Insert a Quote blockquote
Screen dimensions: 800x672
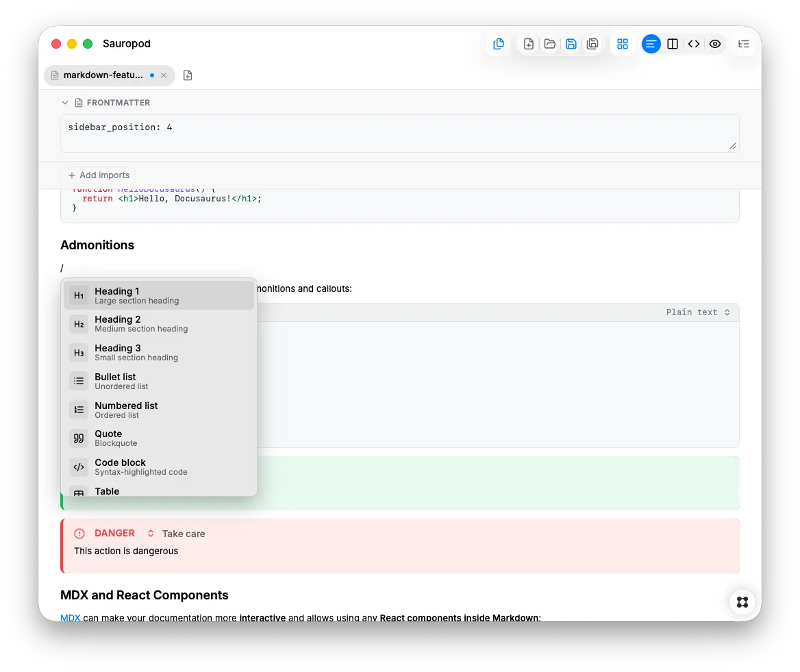[x=159, y=438]
